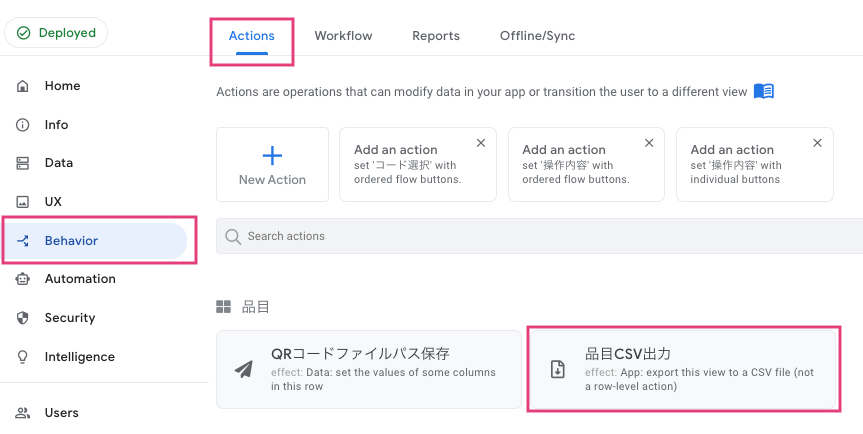Click the Deployed status badge

pyautogui.click(x=56, y=33)
